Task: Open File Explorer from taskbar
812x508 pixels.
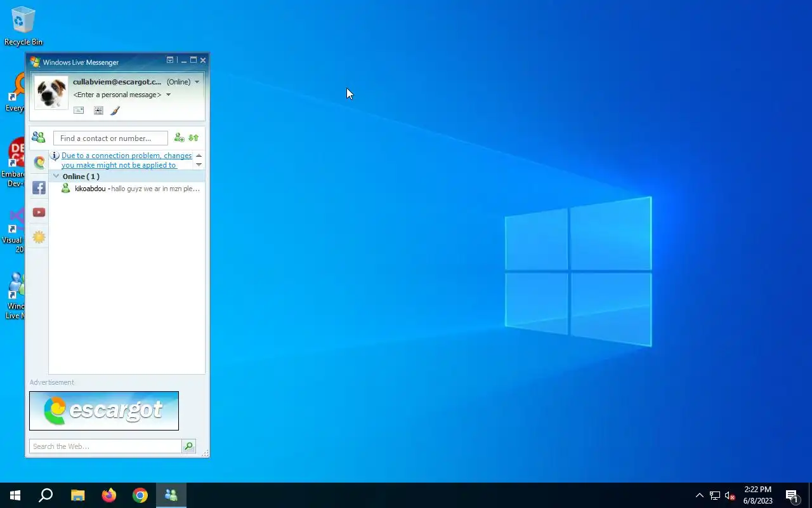Action: click(77, 495)
